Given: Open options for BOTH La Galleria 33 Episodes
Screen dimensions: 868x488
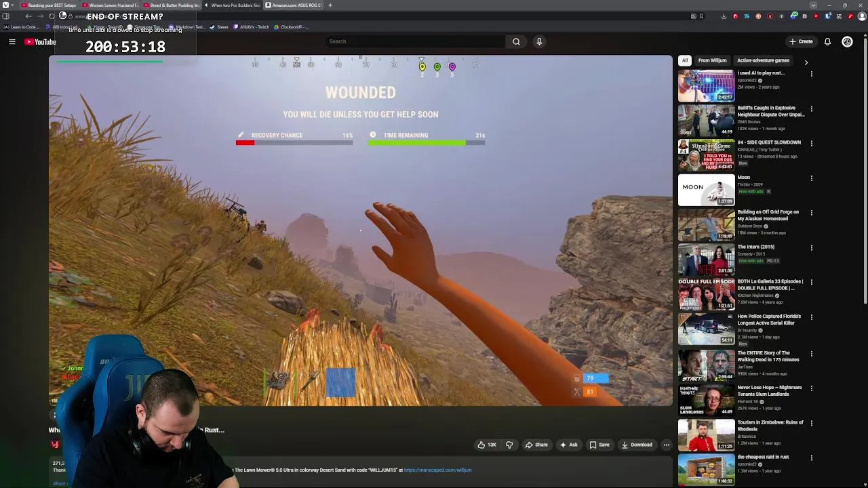Looking at the screenshot, I should [812, 283].
